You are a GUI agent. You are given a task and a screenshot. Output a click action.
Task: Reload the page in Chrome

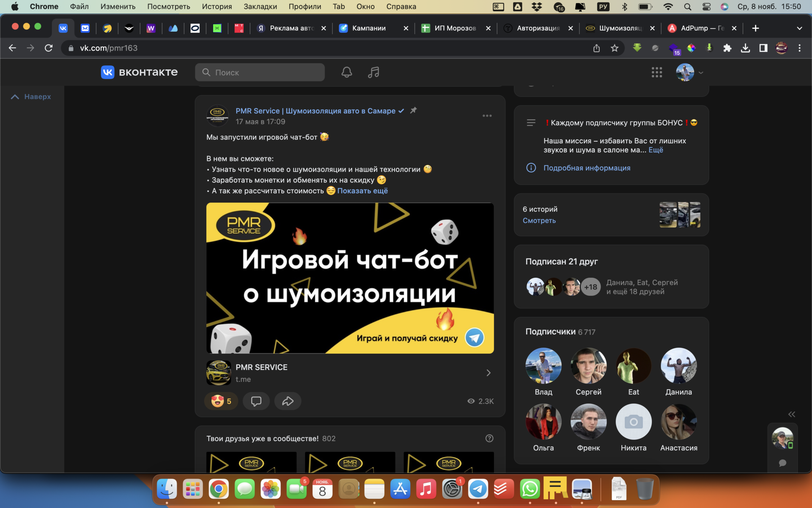tap(49, 48)
